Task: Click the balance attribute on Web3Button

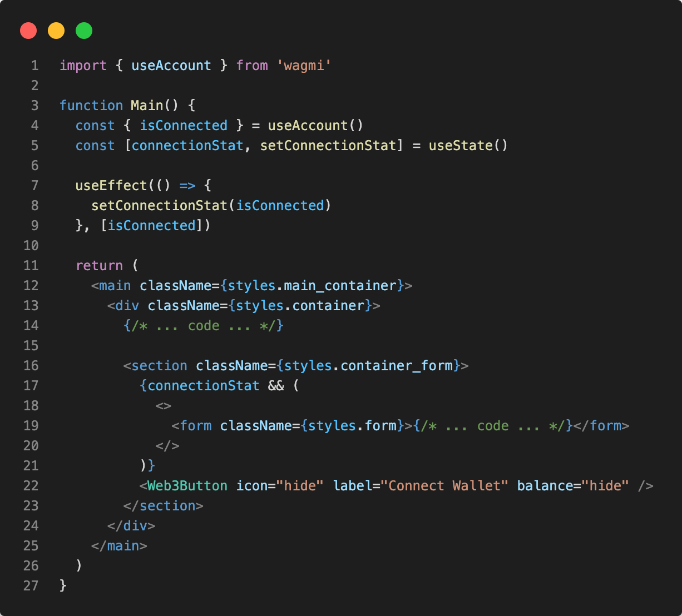Action: click(545, 486)
